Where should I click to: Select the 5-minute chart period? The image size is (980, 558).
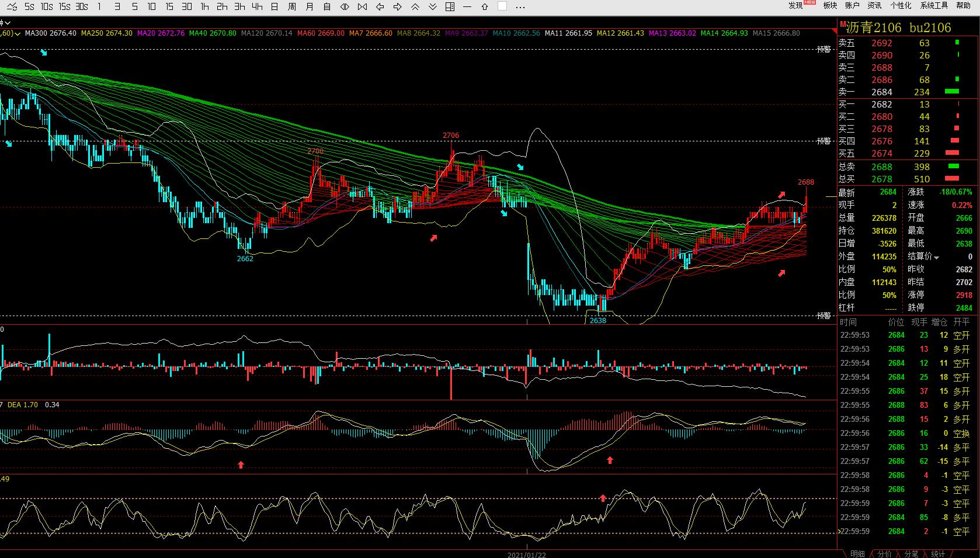134,7
